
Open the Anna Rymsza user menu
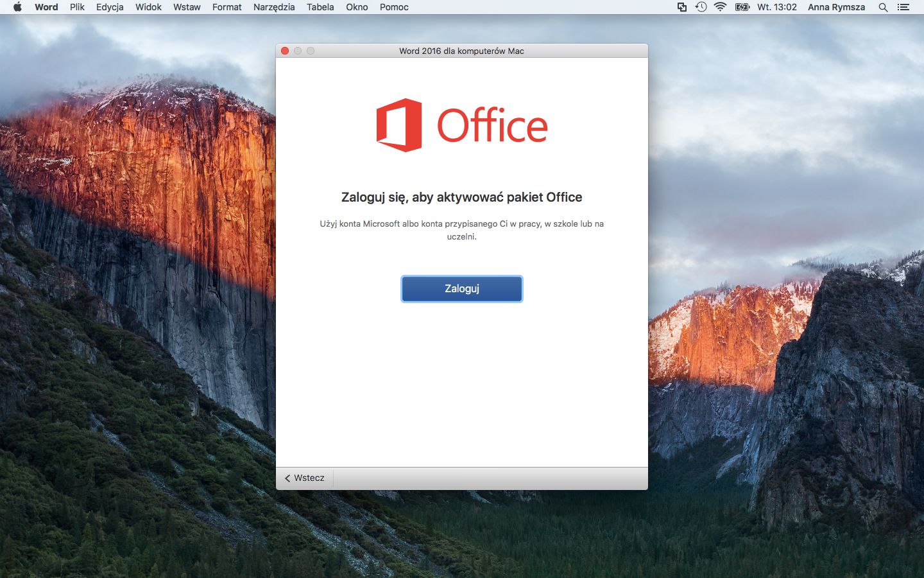tap(836, 7)
